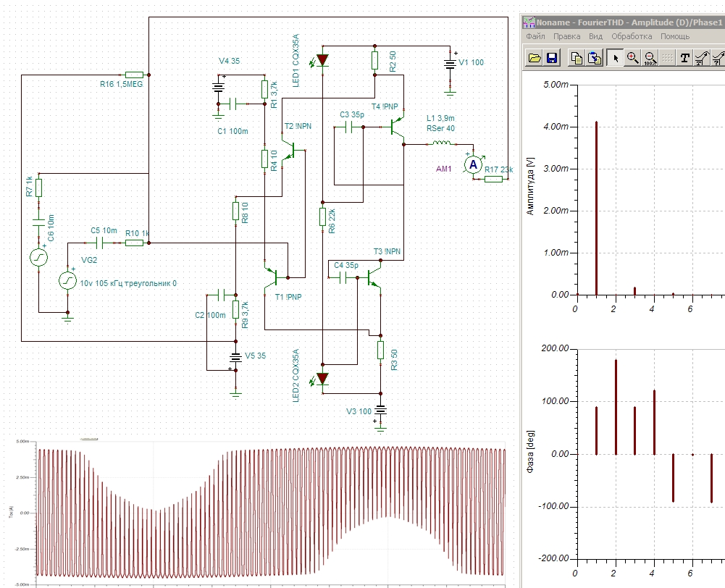725x588 pixels.
Task: Click the Save floppy disk icon
Action: click(552, 59)
